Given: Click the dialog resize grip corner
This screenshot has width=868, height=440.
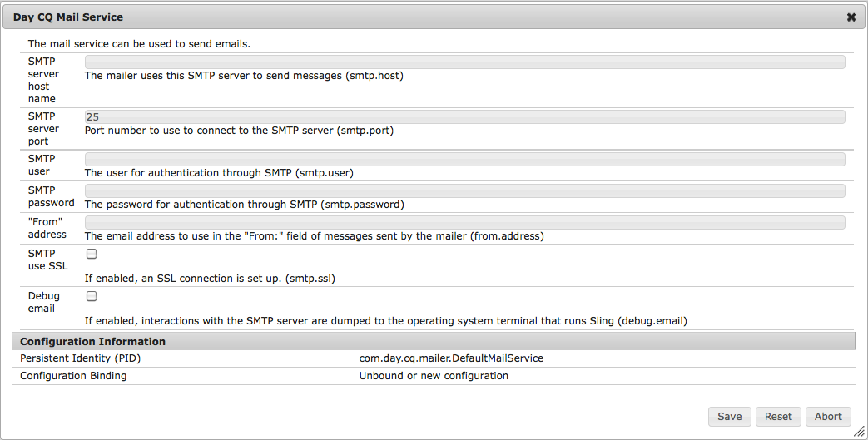Looking at the screenshot, I should coord(858,431).
